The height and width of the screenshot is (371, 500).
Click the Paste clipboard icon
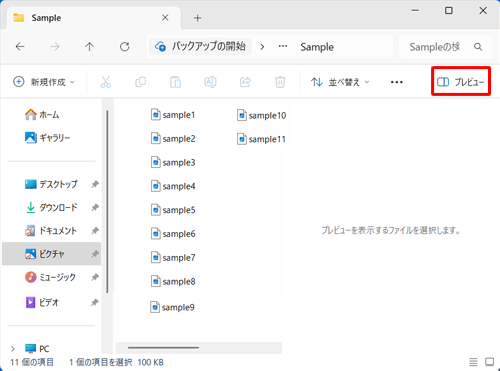(175, 82)
